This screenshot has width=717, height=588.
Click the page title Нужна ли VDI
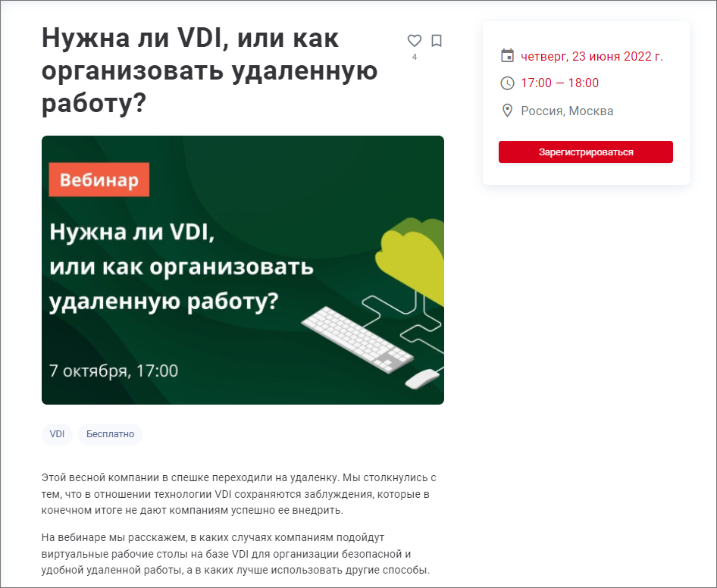(209, 70)
